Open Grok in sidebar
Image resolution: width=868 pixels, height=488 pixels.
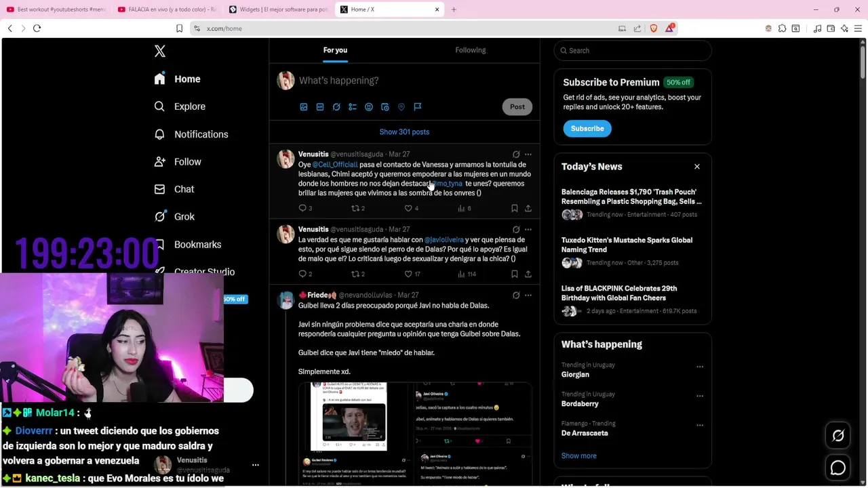click(174, 217)
